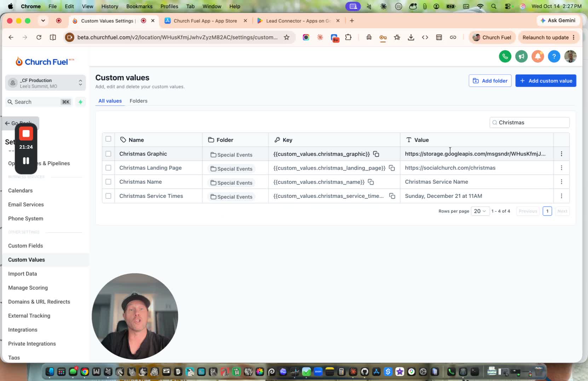Copy the christmas_graphic key
Viewport: 588px width, 381px height.
[376, 154]
